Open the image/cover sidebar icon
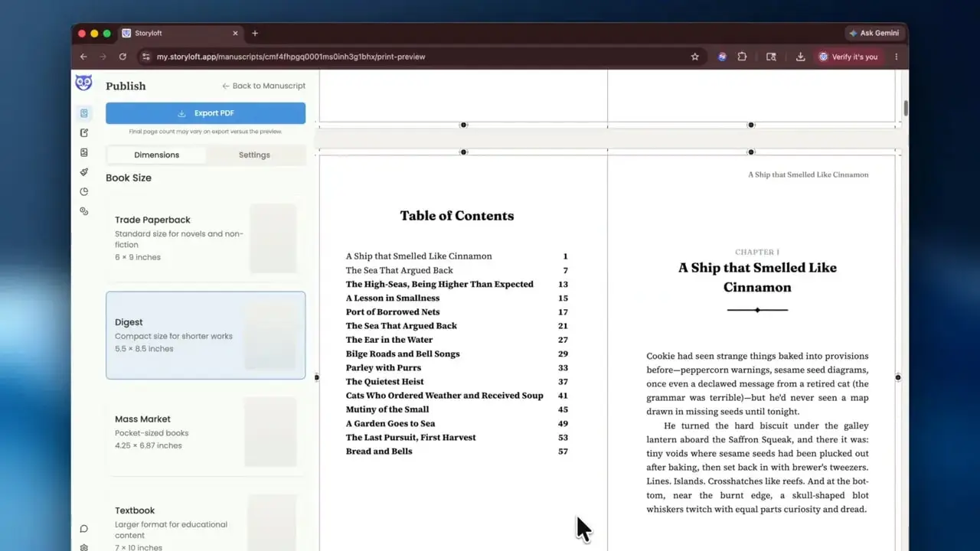 84,152
